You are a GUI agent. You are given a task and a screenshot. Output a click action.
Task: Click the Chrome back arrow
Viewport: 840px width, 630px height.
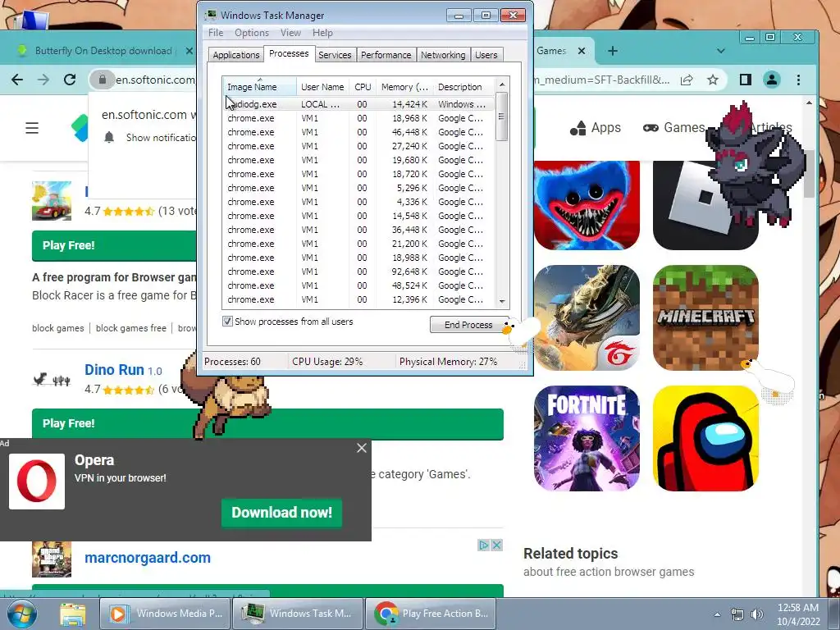click(x=17, y=80)
